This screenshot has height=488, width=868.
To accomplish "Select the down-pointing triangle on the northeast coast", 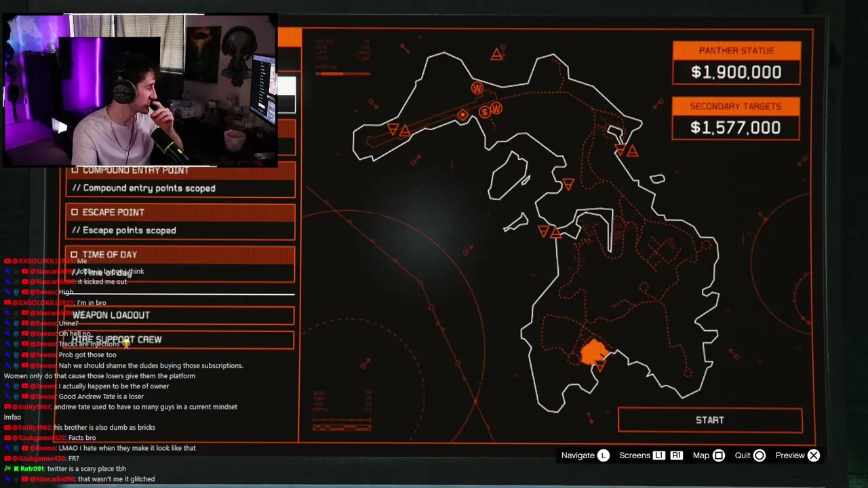I will [x=620, y=150].
